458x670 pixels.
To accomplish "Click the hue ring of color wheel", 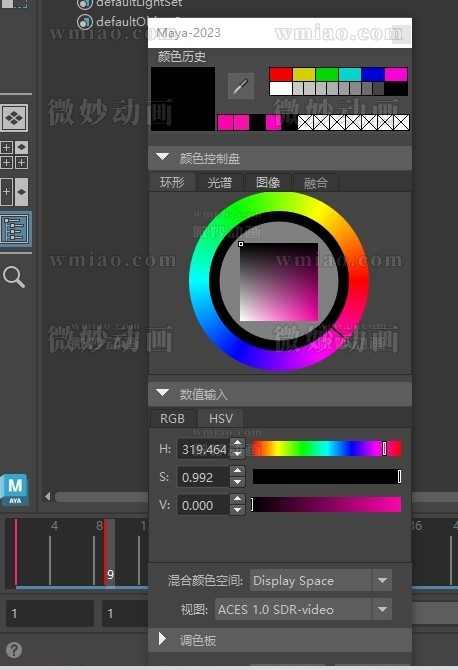I will 199,281.
